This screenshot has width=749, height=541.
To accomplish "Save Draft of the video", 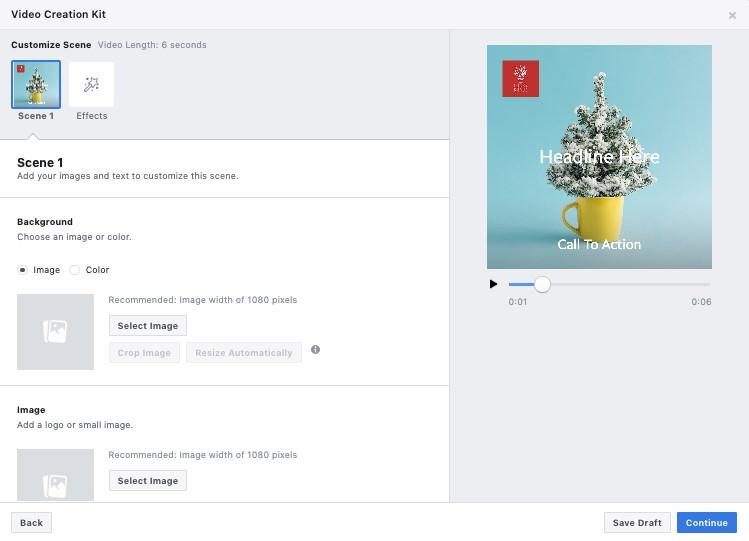I will pyautogui.click(x=637, y=523).
